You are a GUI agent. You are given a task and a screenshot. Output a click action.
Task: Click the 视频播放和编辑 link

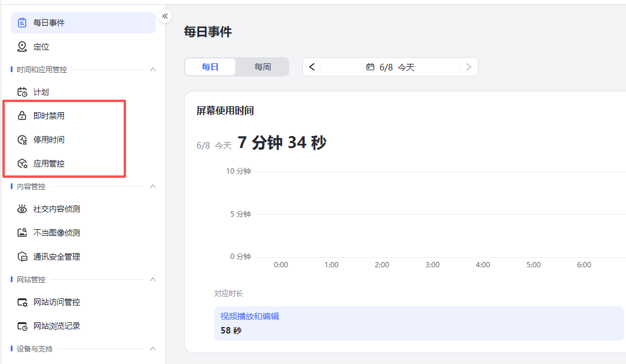coord(250,316)
